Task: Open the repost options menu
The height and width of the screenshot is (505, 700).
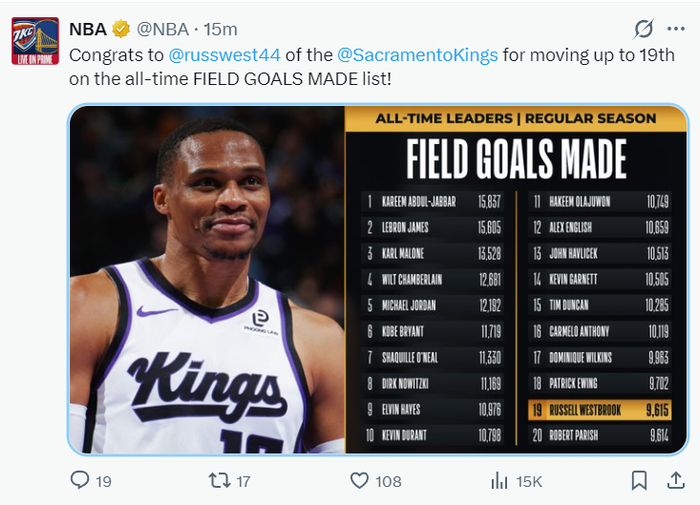Action: [x=219, y=481]
